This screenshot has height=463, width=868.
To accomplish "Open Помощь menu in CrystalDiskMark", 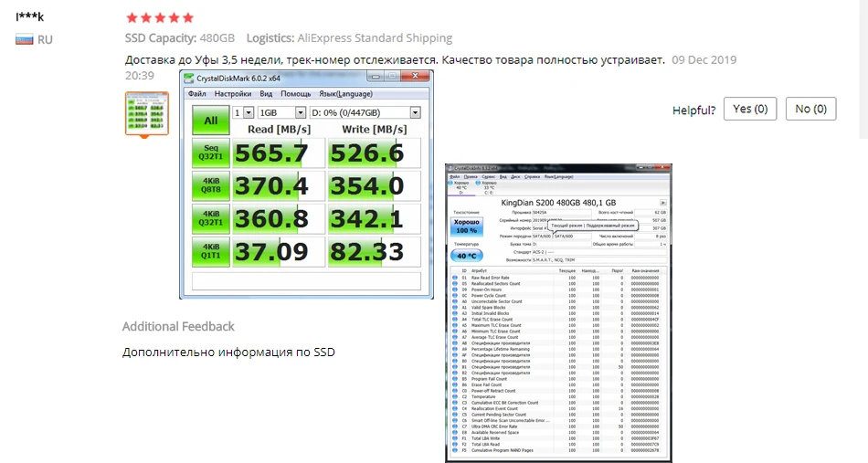I will pyautogui.click(x=296, y=93).
